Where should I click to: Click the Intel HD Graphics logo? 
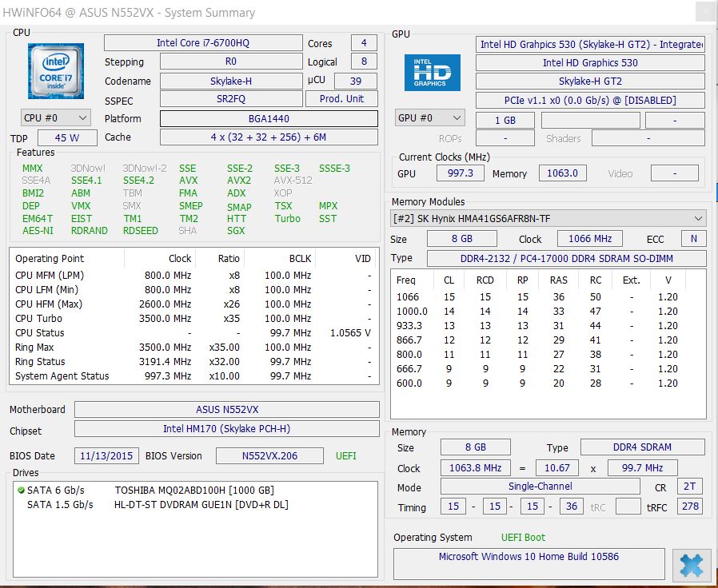coord(433,72)
